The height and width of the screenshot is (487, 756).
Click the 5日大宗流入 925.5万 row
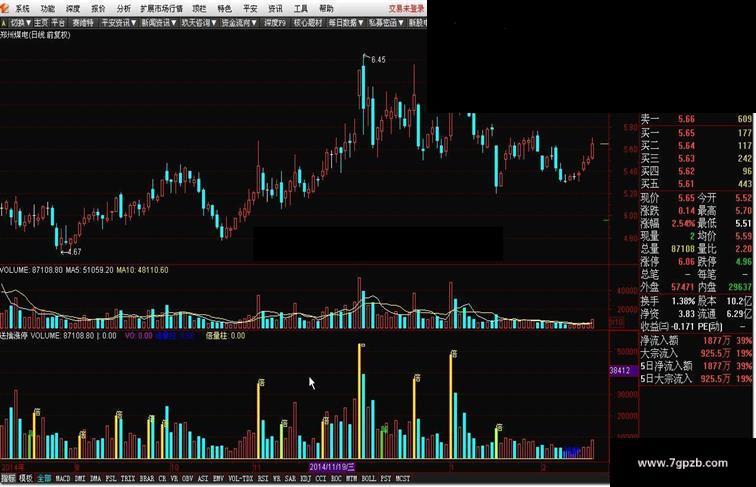point(696,379)
